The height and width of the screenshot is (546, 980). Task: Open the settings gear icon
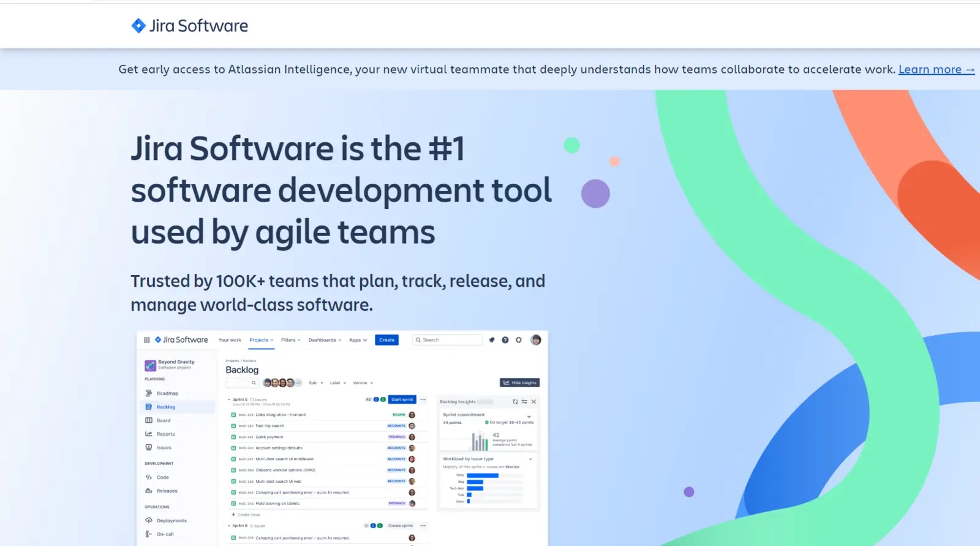(x=519, y=340)
